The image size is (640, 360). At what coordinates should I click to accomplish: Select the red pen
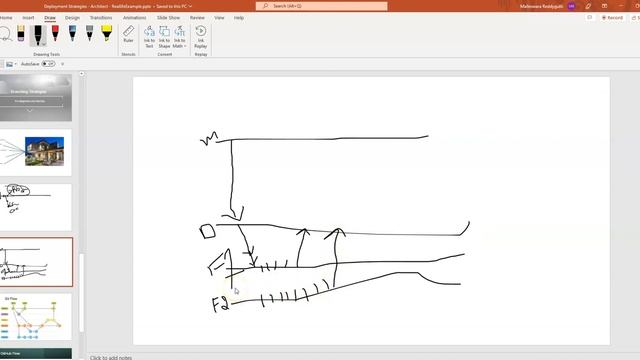55,33
